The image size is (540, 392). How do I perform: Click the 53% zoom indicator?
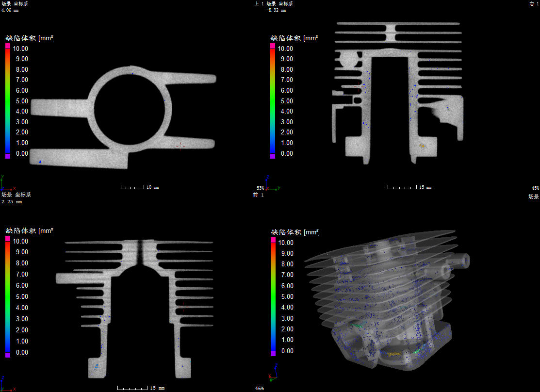click(260, 188)
